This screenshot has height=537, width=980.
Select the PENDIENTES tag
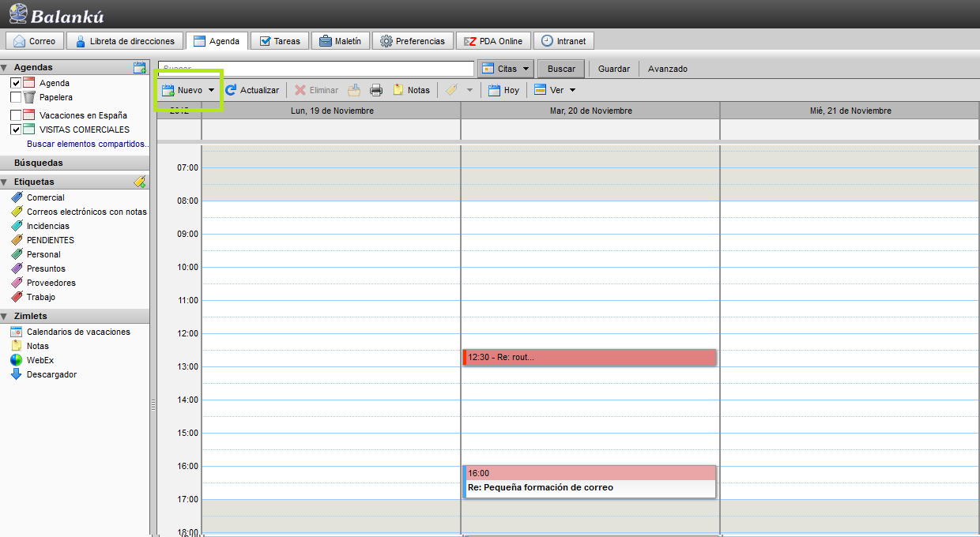click(50, 240)
